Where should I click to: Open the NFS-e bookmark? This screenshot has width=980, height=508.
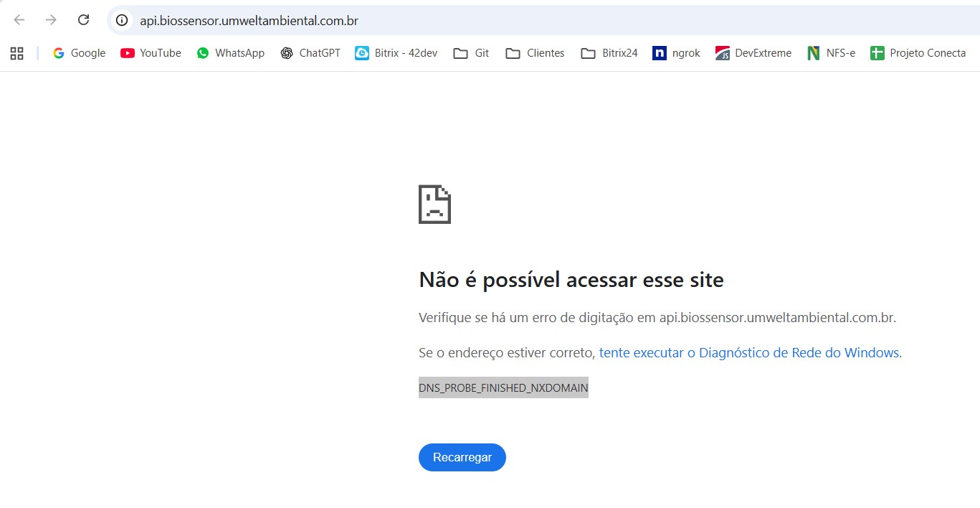tap(831, 53)
